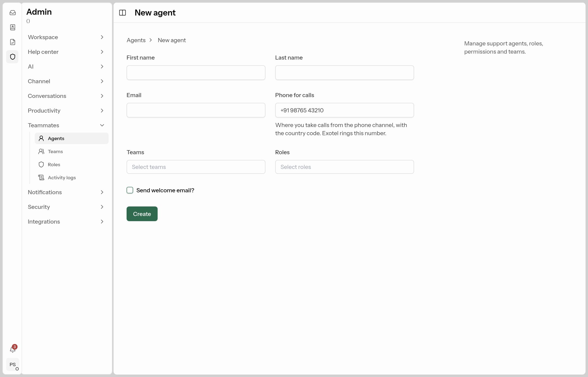Expand the Conversations menu item
Image resolution: width=588 pixels, height=377 pixels.
[x=66, y=96]
